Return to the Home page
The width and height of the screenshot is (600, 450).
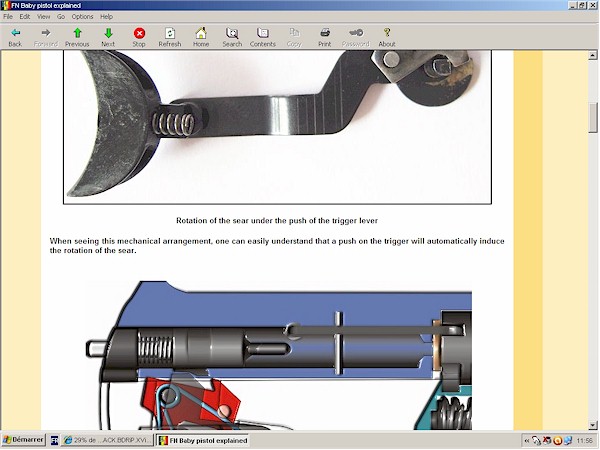coord(201,38)
